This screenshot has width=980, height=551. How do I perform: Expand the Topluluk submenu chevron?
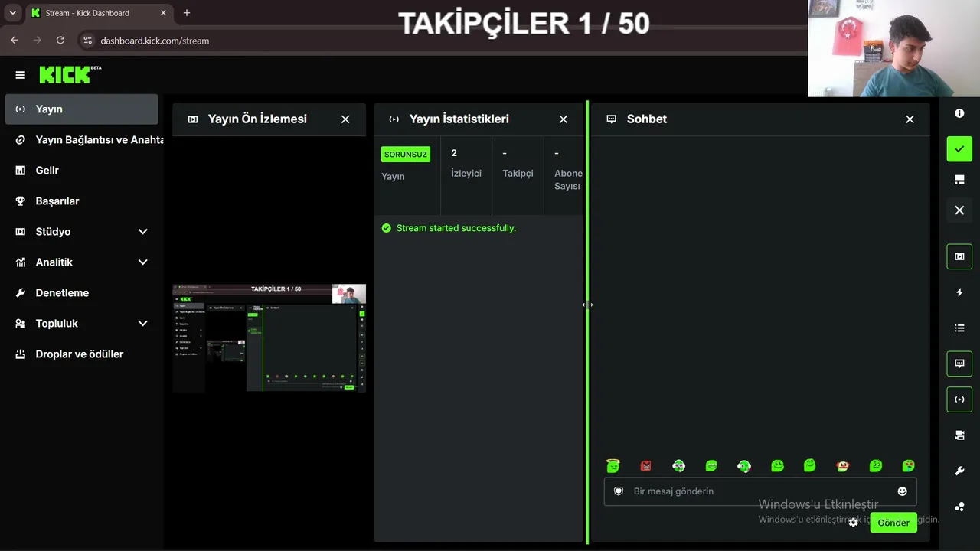click(x=142, y=324)
